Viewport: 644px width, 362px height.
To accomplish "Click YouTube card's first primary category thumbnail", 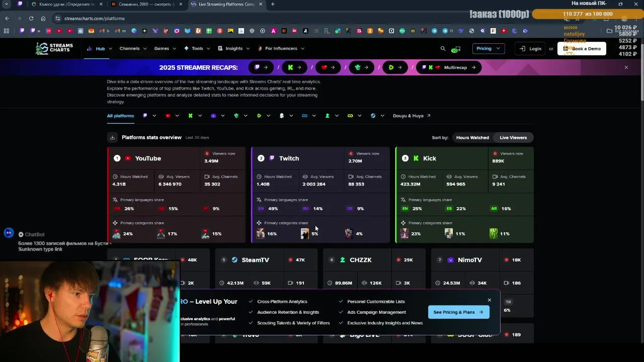I will point(116,233).
